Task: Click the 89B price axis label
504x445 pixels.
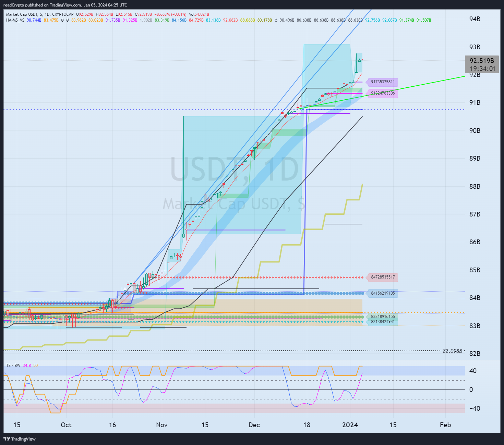Action: [x=475, y=158]
